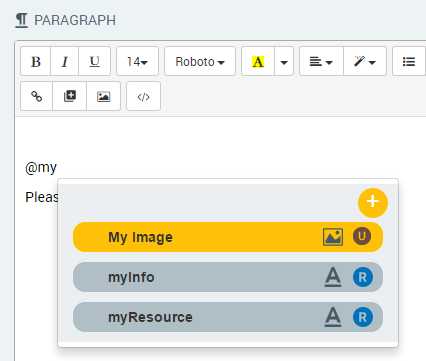Screen dimensions: 426x361
Task: Open the paragraph alignment dropdown
Action: click(x=321, y=61)
